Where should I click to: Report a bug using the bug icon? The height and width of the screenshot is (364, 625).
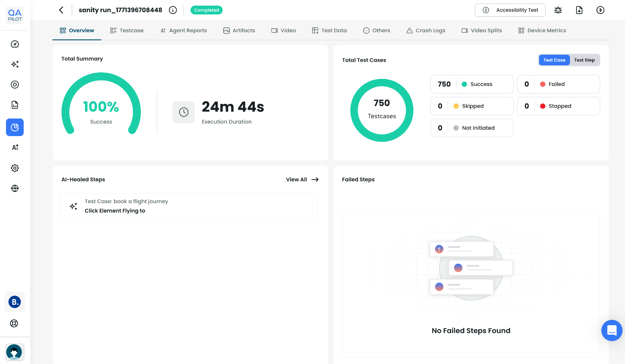558,10
